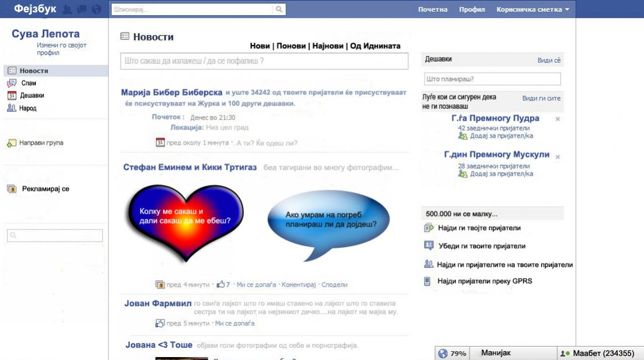
Task: Open Стефан Еминем и Кики Тртигаз link
Action: click(x=190, y=167)
